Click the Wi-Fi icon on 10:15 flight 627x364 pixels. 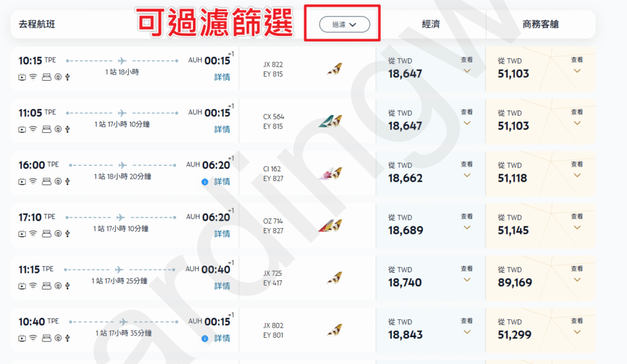pyautogui.click(x=33, y=76)
